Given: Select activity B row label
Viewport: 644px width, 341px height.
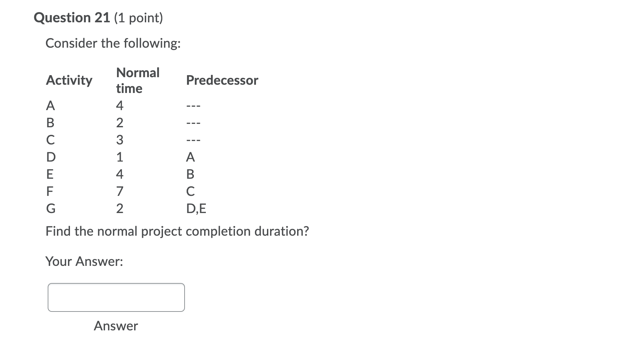Looking at the screenshot, I should click(51, 123).
